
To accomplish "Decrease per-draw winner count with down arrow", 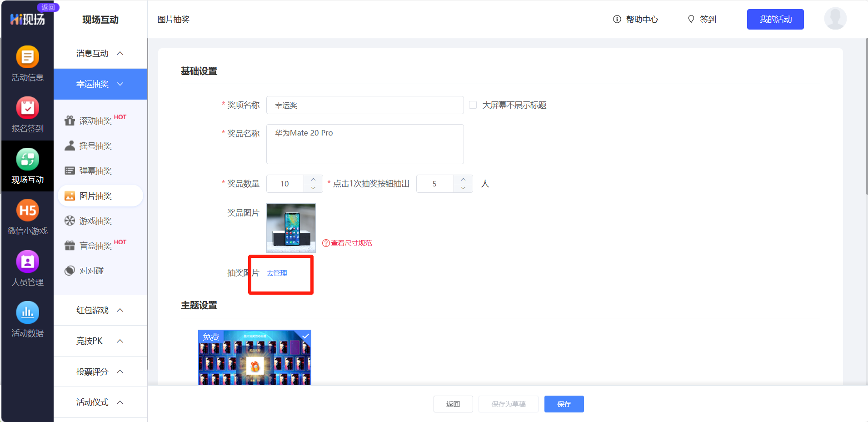I will 463,188.
